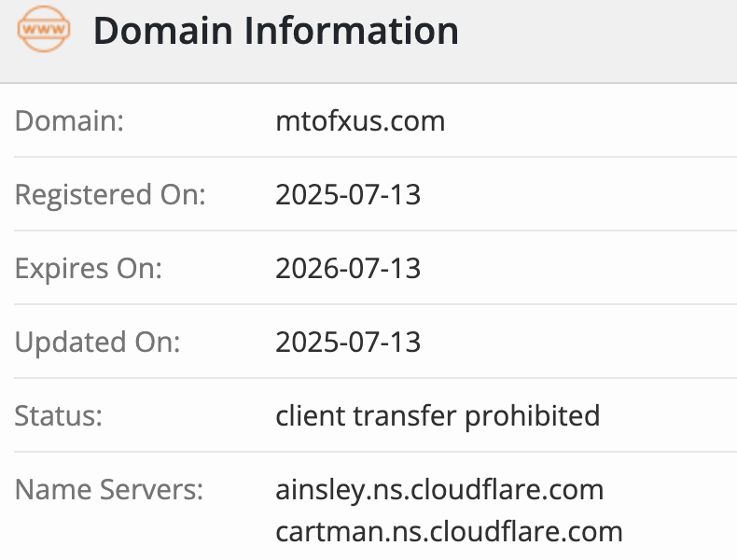The height and width of the screenshot is (560, 737).
Task: Select cartman.ns.cloudflare.com name server
Action: pyautogui.click(x=449, y=532)
